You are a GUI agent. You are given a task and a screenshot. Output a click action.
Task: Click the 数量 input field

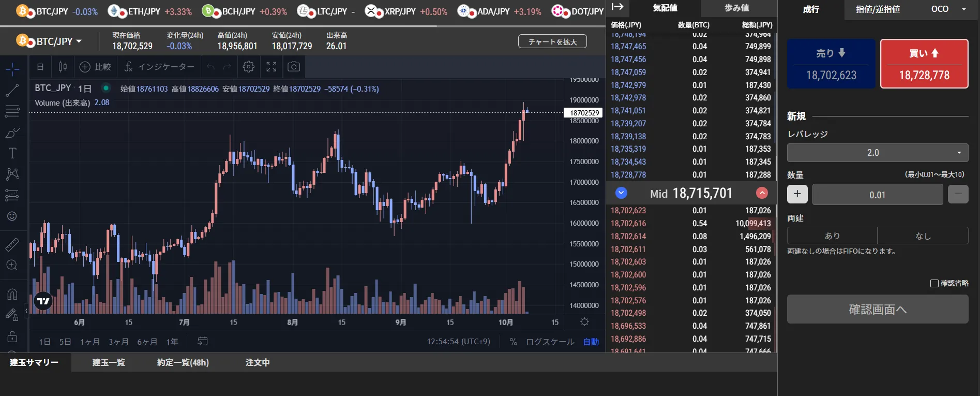tap(877, 195)
